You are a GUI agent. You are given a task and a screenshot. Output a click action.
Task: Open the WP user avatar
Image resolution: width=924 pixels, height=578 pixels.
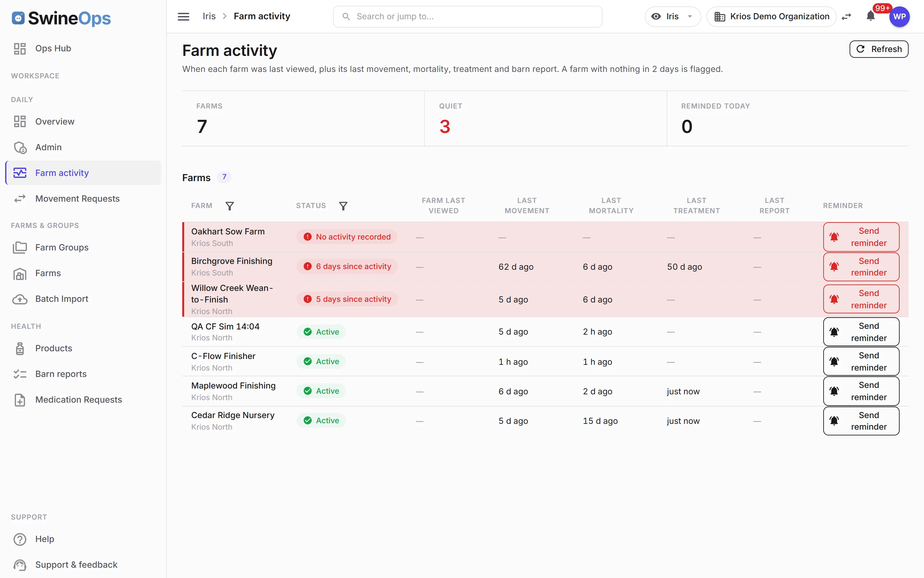coord(899,16)
